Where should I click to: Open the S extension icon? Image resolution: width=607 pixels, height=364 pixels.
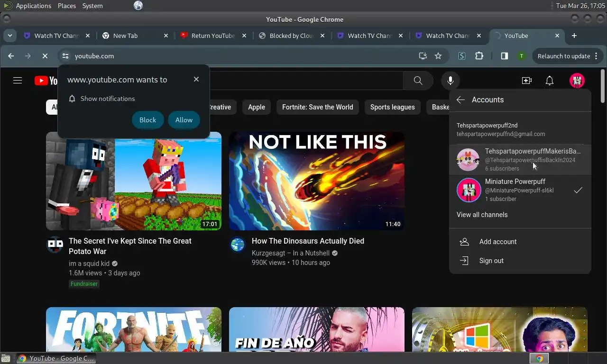(x=462, y=56)
